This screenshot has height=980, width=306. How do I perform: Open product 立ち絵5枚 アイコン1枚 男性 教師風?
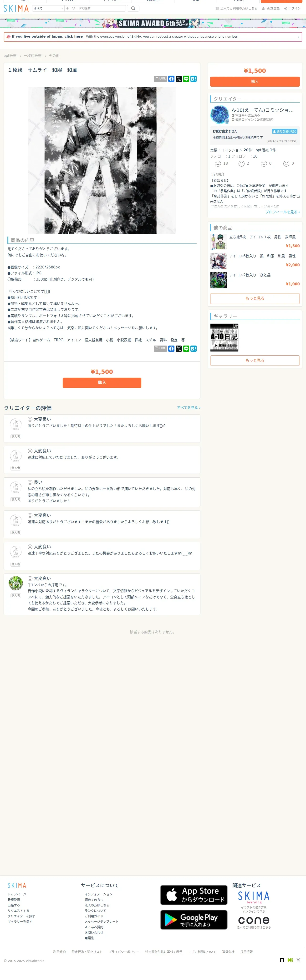point(262,237)
